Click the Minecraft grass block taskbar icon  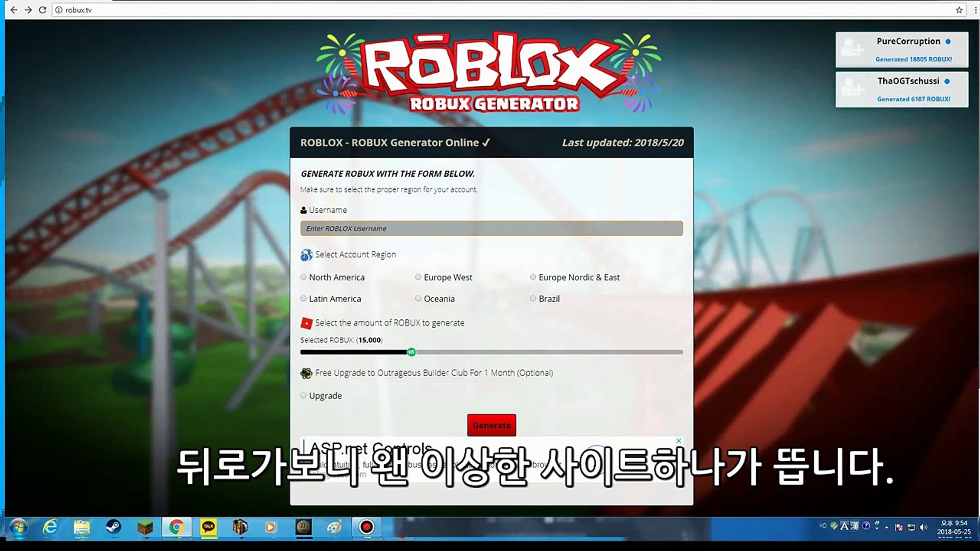145,527
